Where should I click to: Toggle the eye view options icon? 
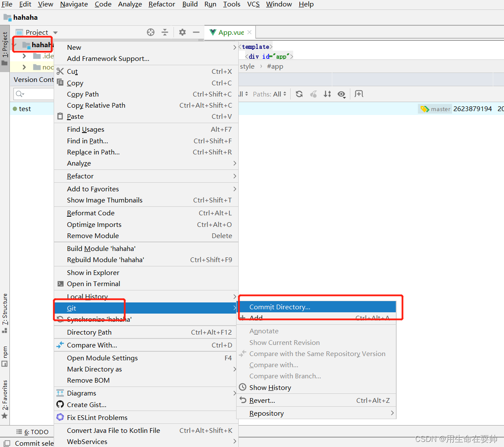[x=341, y=94]
